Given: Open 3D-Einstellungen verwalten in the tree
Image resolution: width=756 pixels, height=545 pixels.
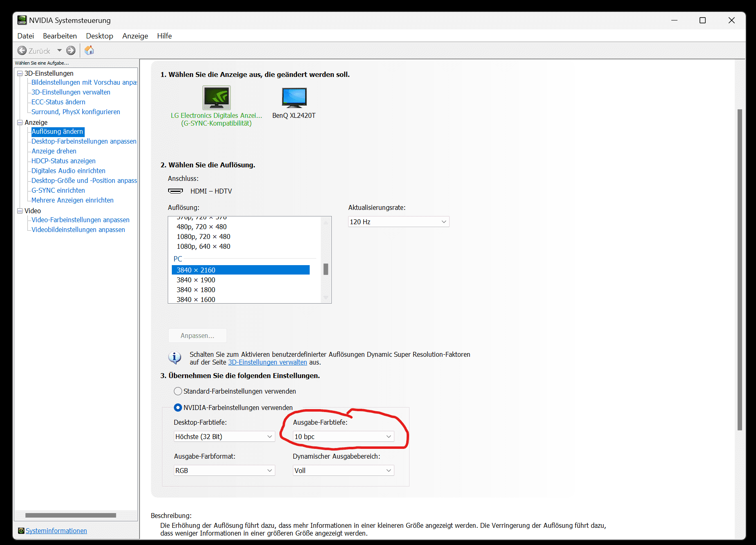Looking at the screenshot, I should click(71, 92).
